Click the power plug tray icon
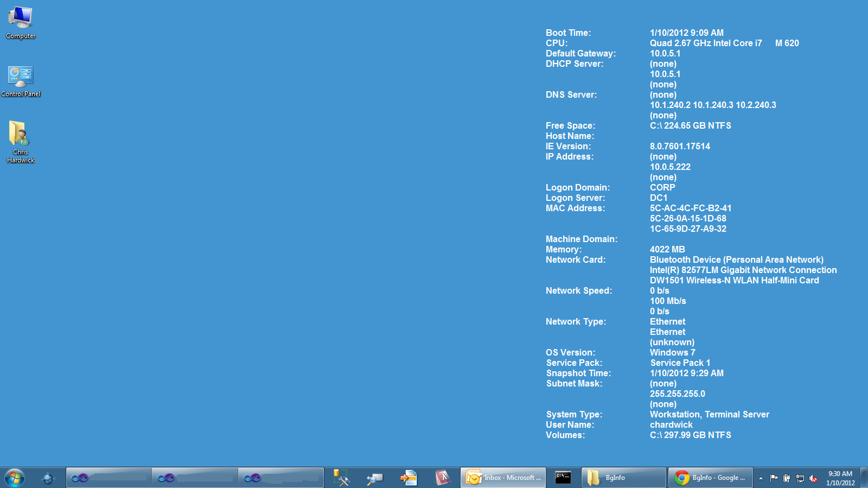The width and height of the screenshot is (868, 488). pyautogui.click(x=787, y=478)
